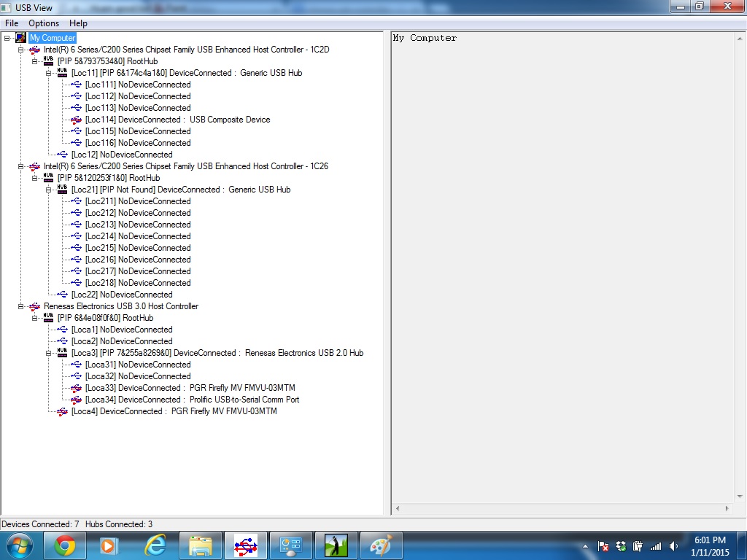Click the network signal icon in system tray
This screenshot has width=747, height=560.
[656, 546]
